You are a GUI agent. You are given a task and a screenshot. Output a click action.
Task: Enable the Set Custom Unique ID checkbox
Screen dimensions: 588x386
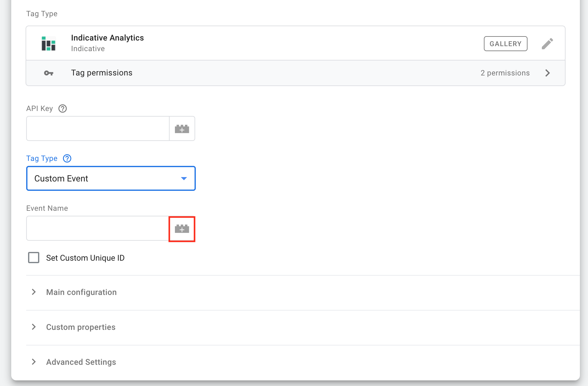pyautogui.click(x=34, y=258)
